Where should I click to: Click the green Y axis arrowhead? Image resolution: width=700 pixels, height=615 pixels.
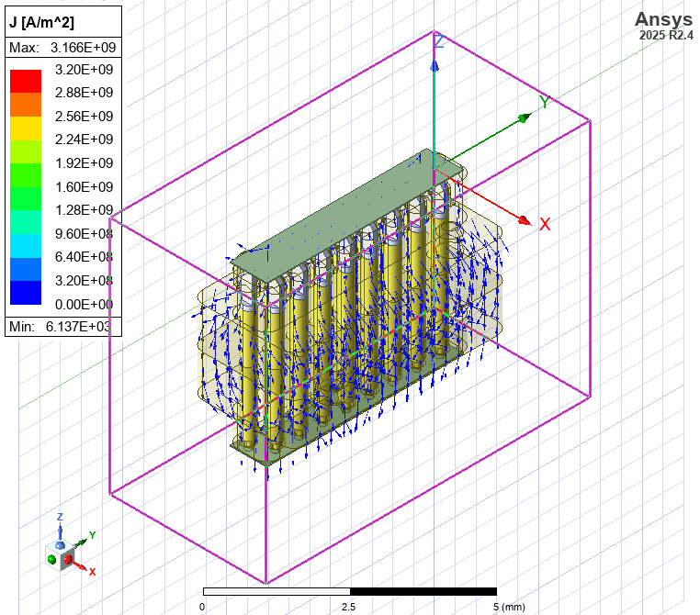click(525, 118)
